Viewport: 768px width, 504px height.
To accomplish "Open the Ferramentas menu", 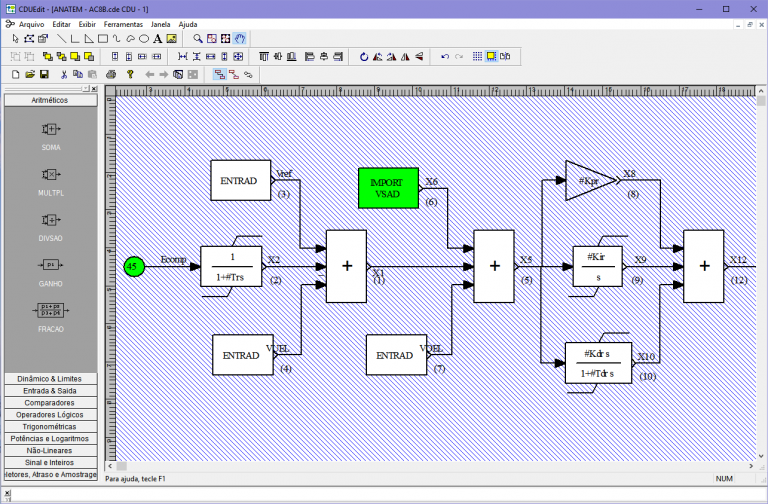I will 123,23.
